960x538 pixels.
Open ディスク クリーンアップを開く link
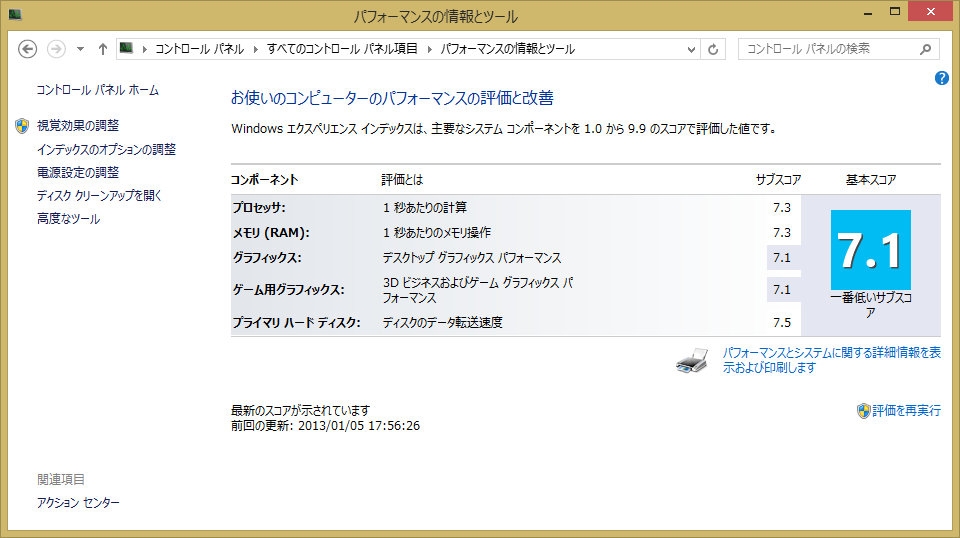point(99,196)
